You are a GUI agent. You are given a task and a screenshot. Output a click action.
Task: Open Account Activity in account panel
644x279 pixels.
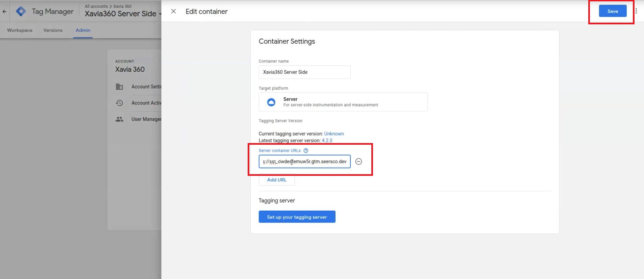point(146,103)
